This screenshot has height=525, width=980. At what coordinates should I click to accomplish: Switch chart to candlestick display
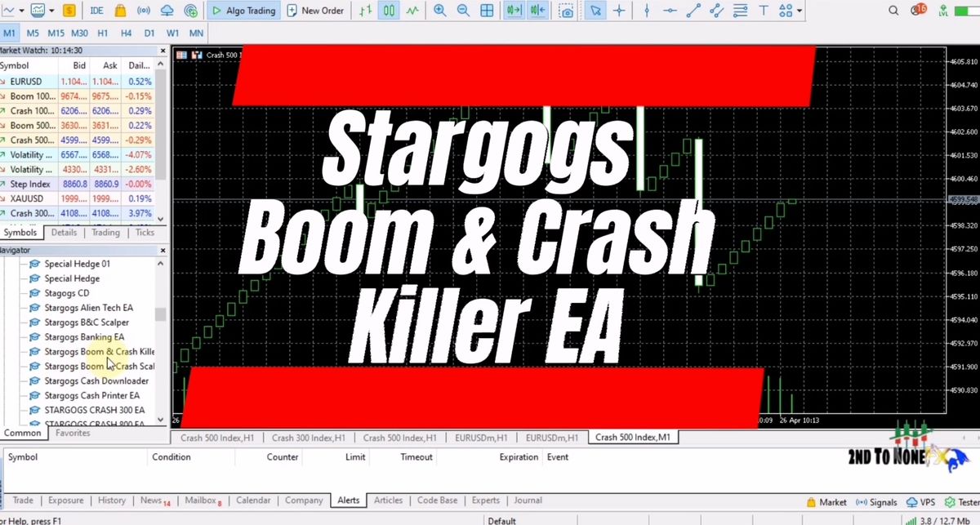(389, 11)
